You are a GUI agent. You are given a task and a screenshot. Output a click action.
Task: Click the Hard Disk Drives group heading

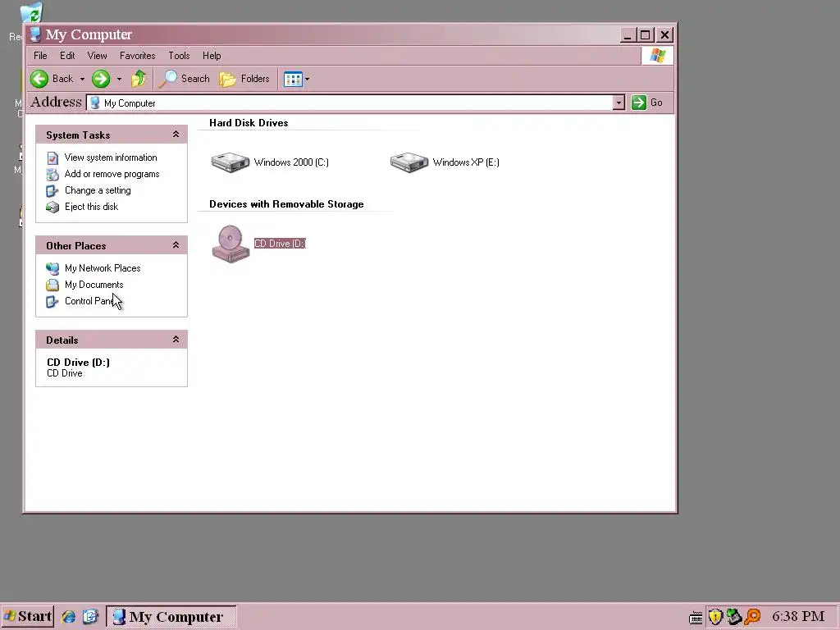[249, 123]
